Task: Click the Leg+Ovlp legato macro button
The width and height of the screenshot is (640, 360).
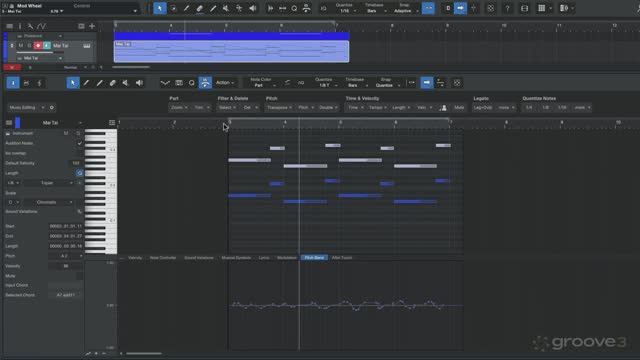Action: click(x=483, y=108)
